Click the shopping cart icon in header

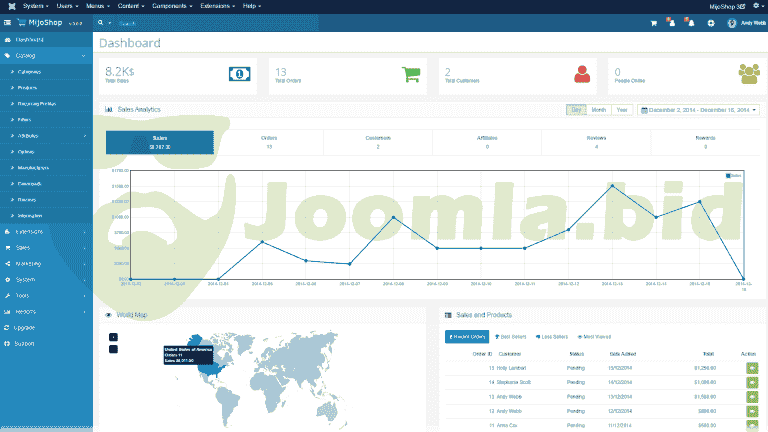[654, 23]
